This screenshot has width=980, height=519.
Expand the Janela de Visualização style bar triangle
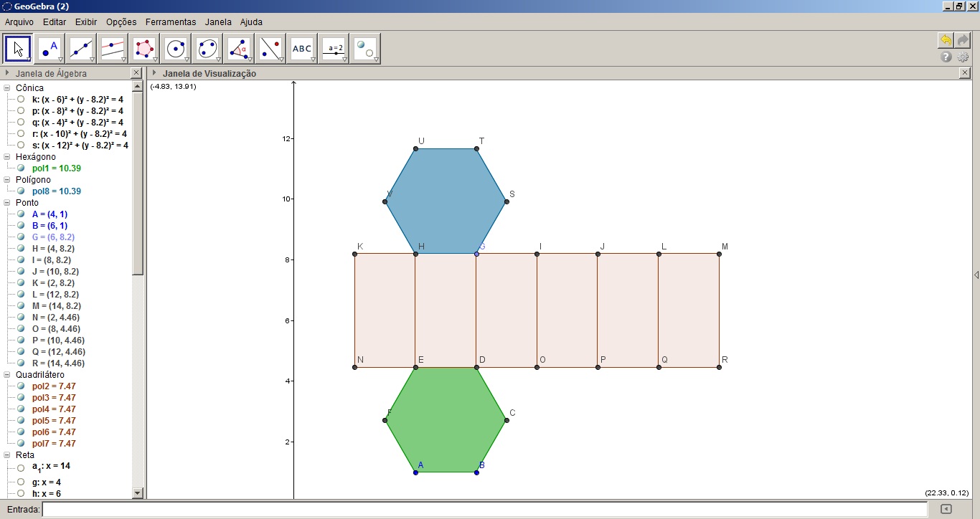click(154, 73)
